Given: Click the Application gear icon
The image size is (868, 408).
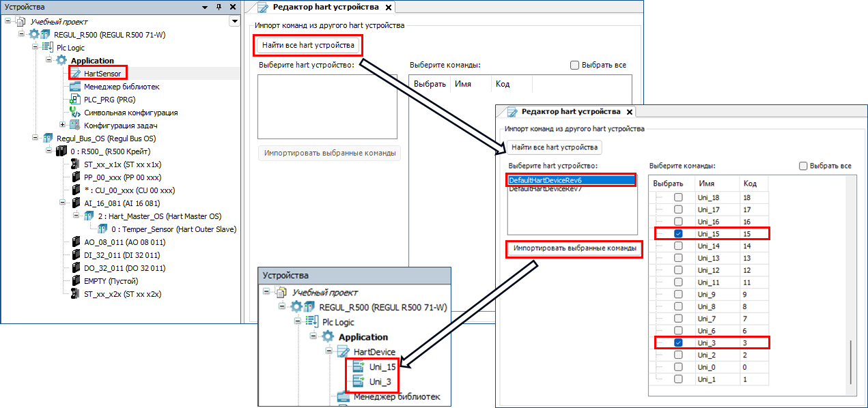Looking at the screenshot, I should (61, 61).
